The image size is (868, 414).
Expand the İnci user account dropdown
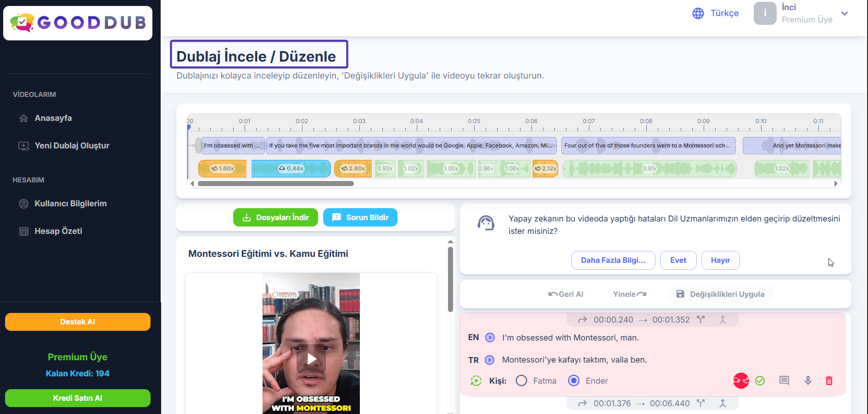click(845, 13)
